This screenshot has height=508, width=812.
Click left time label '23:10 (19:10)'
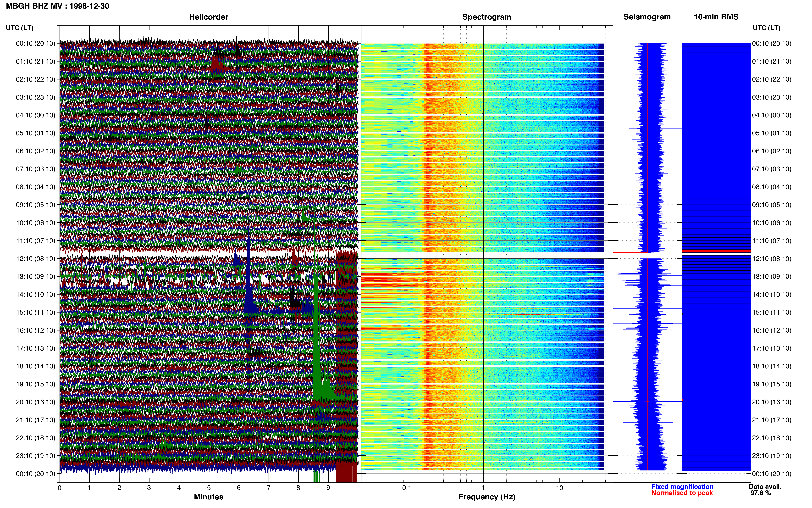pyautogui.click(x=36, y=456)
